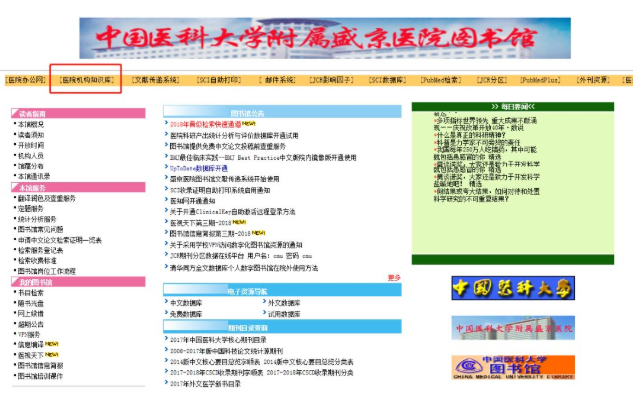Open 2017年中国医科大学核心期刊目录
The image size is (642, 411).
pos(218,340)
